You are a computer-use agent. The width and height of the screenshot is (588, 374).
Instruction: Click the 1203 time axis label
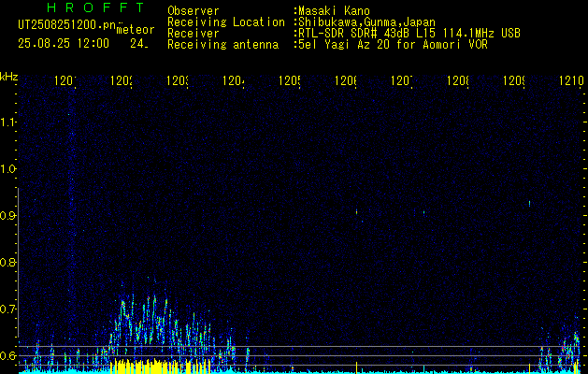click(178, 80)
